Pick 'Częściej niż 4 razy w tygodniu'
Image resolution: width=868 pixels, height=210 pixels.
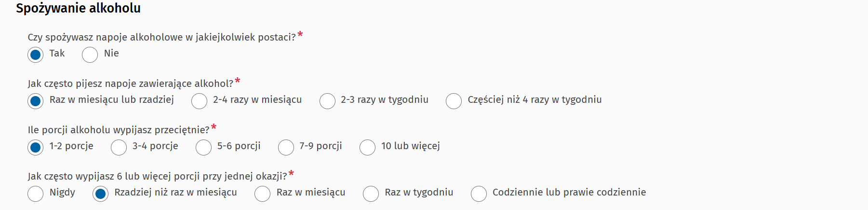click(454, 101)
